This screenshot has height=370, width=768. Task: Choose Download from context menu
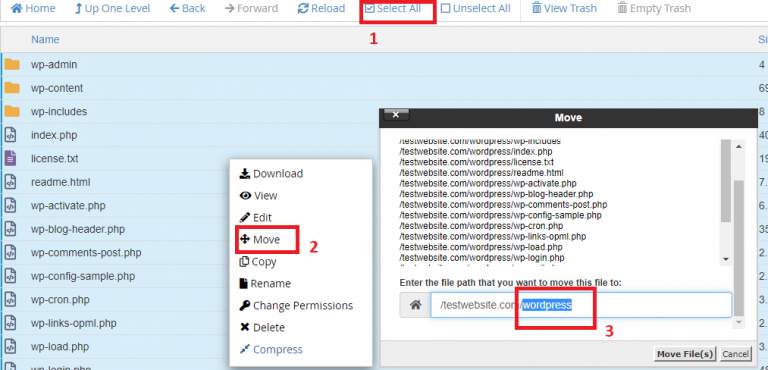pyautogui.click(x=271, y=173)
